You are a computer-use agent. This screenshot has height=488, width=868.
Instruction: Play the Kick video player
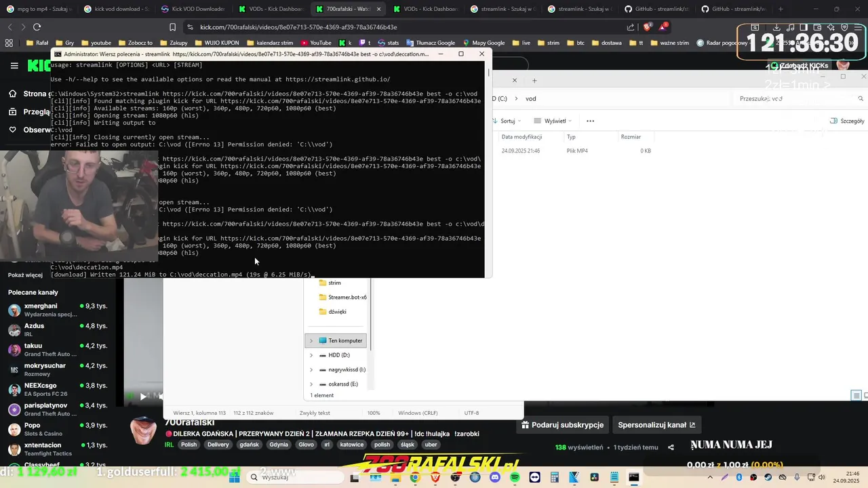click(143, 396)
